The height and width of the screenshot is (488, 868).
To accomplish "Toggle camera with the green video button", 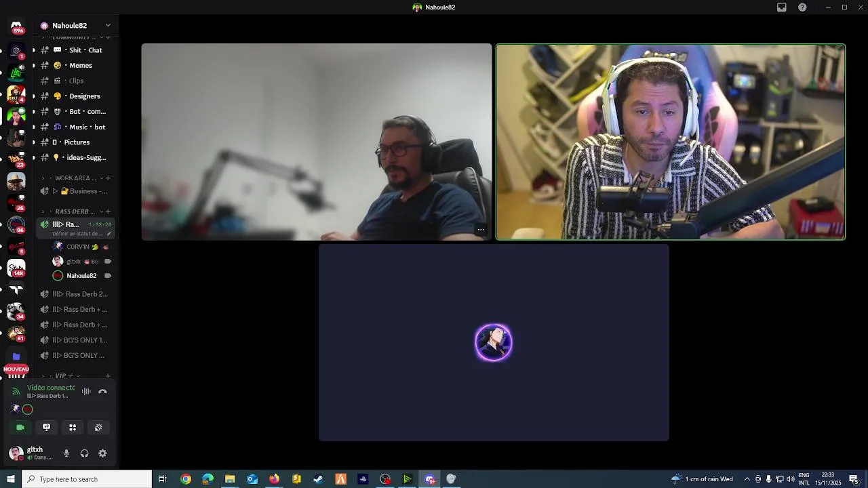I will (x=20, y=427).
